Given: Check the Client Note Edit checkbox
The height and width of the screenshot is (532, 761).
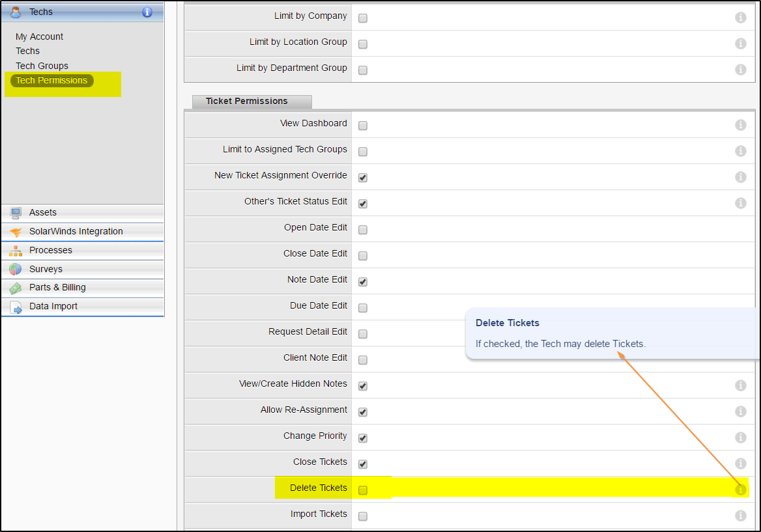Looking at the screenshot, I should (x=362, y=360).
